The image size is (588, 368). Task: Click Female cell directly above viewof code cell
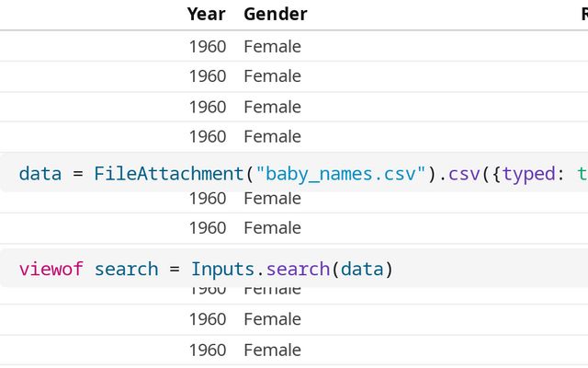272,228
